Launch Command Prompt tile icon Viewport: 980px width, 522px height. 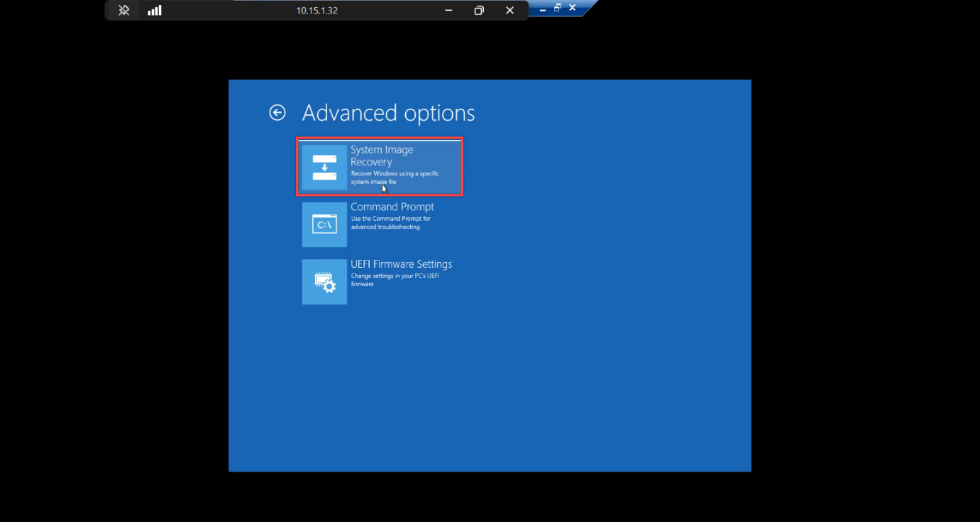click(324, 224)
